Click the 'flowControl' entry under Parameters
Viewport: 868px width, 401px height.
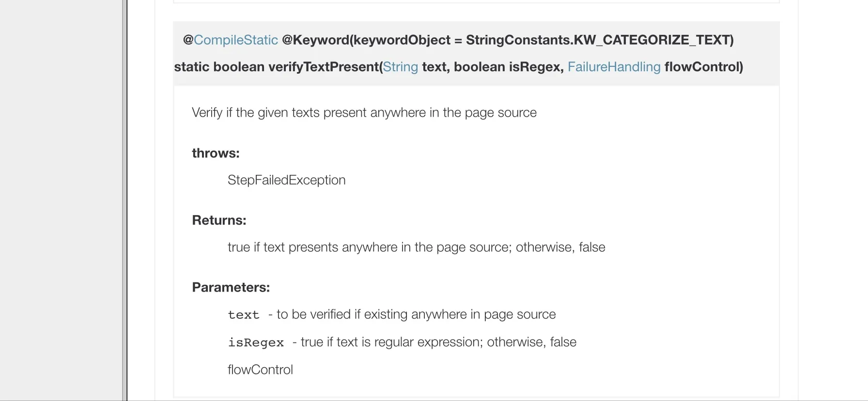(260, 370)
